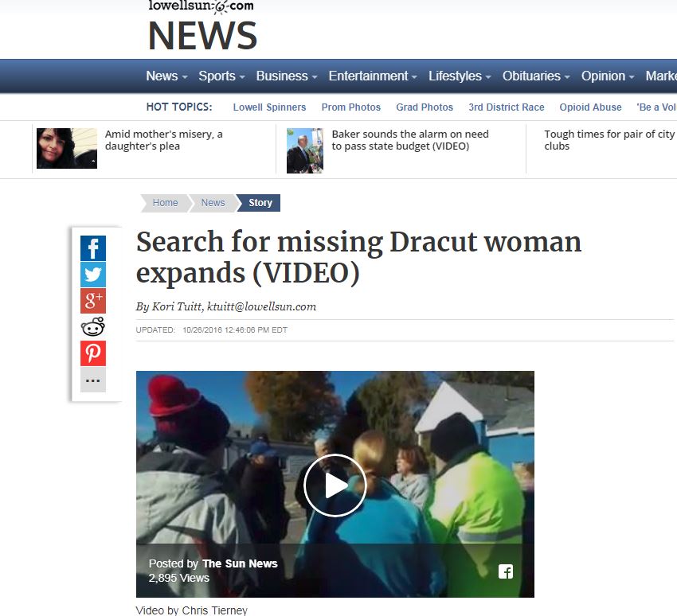Click the Facebook logo on the video
Screen dimensions: 677x616
point(506,571)
